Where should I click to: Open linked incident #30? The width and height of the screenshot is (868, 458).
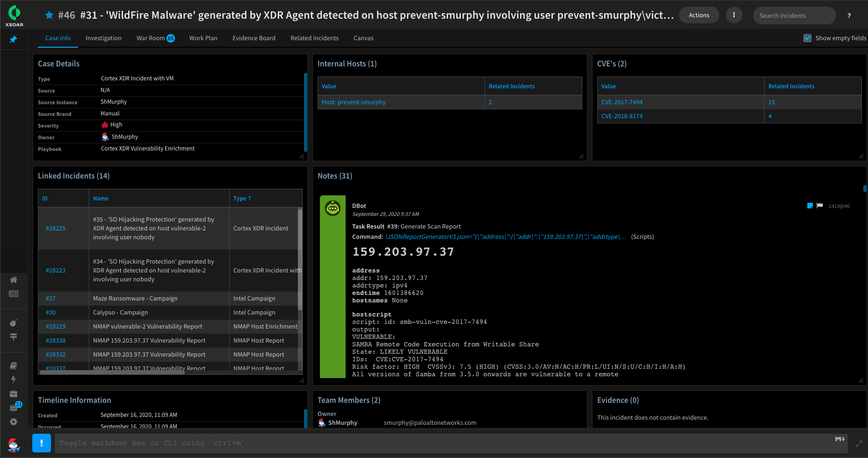[x=51, y=313]
